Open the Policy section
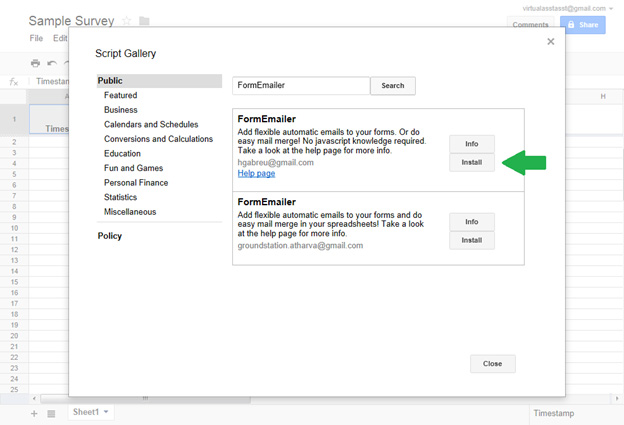Image resolution: width=624 pixels, height=425 pixels. coord(110,236)
